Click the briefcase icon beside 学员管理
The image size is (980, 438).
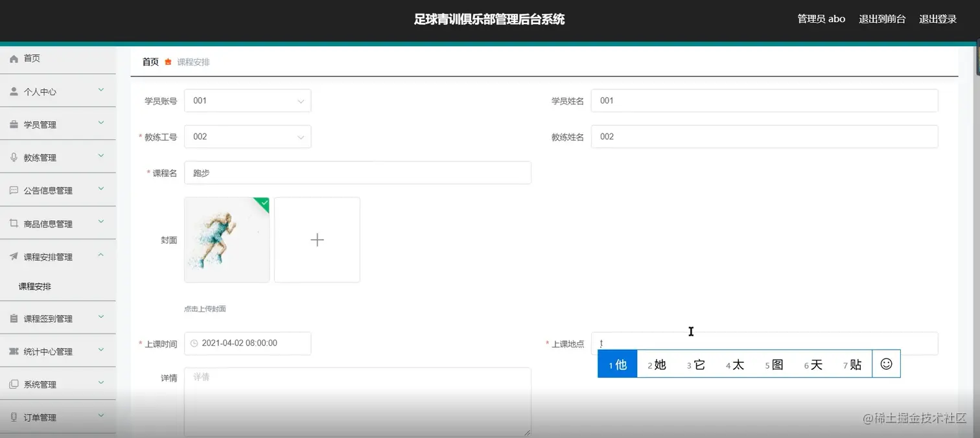pyautogui.click(x=14, y=124)
